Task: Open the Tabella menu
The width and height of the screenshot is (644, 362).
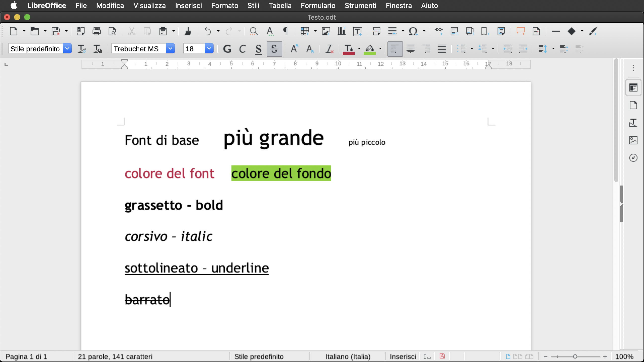Action: click(280, 6)
